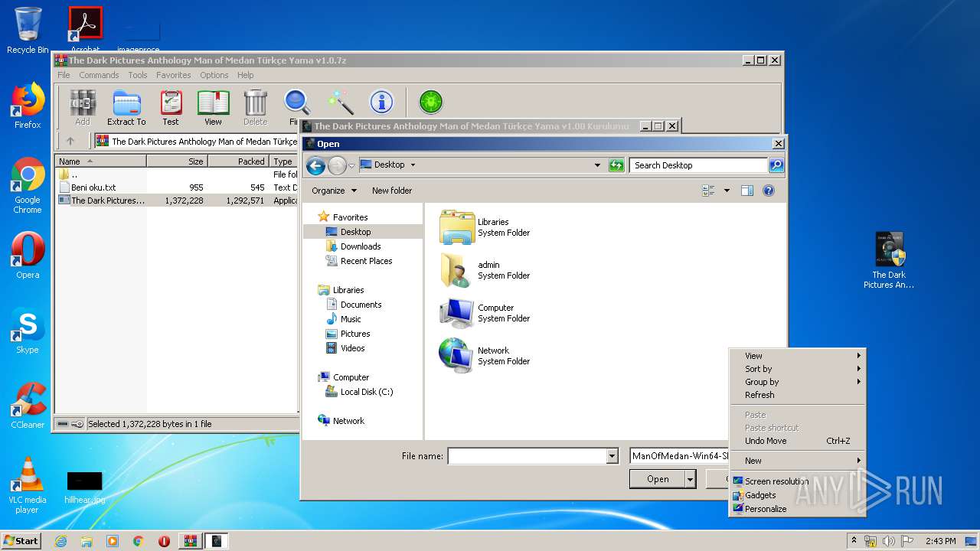Open the Options menu in WinRAR
This screenshot has width=980, height=551.
point(214,75)
